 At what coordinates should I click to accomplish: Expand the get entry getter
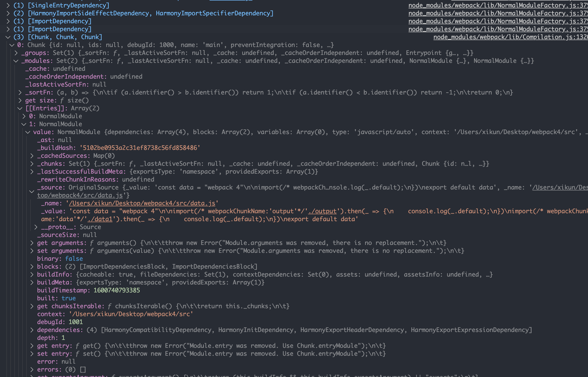click(32, 346)
